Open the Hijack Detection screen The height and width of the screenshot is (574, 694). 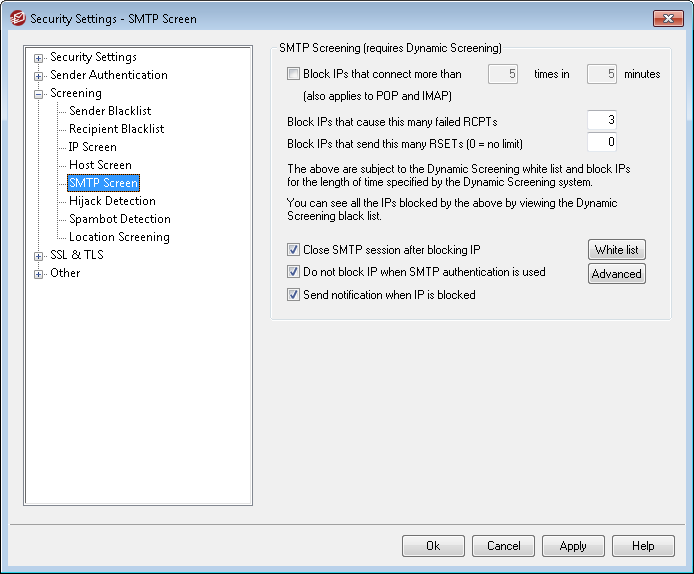tap(112, 201)
